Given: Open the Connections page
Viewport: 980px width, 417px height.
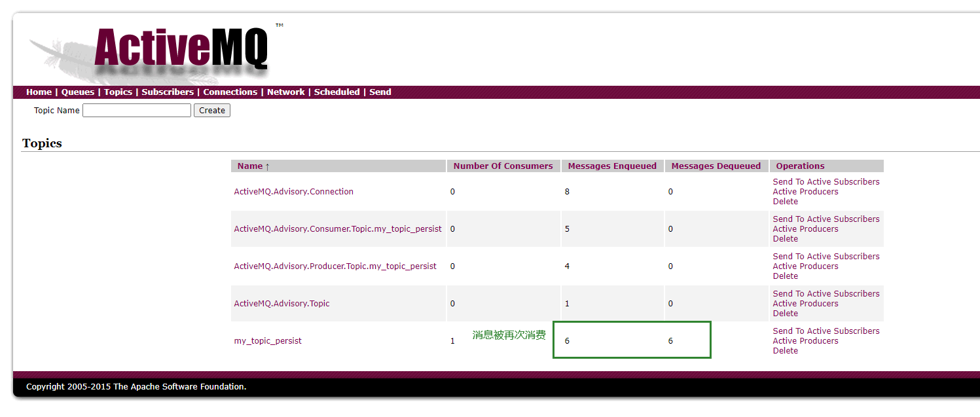Looking at the screenshot, I should pos(230,92).
